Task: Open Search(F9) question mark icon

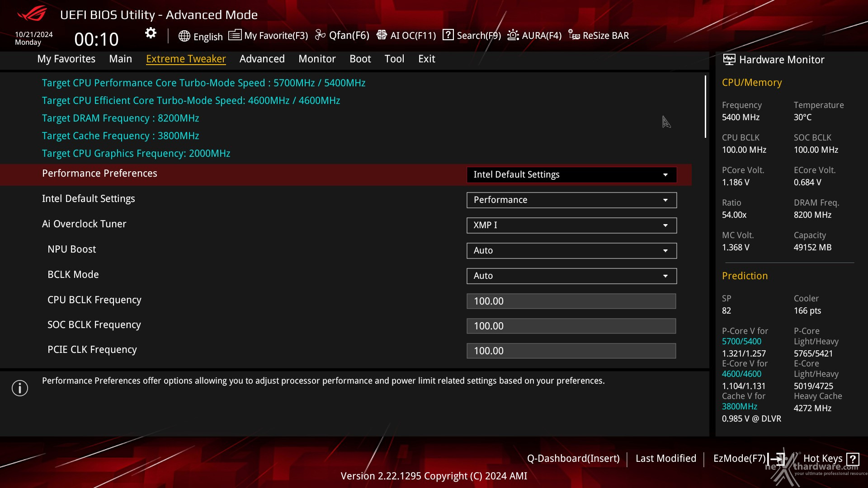Action: pos(448,35)
